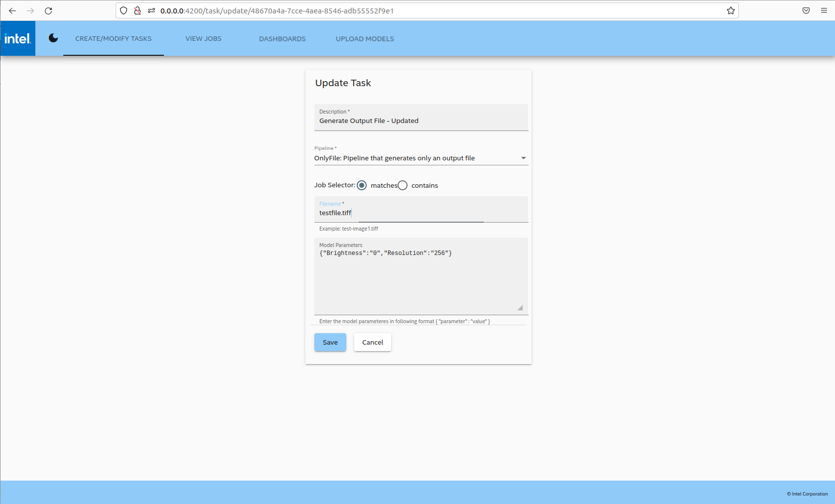Select the contains radio button
835x504 pixels.
[x=403, y=185]
